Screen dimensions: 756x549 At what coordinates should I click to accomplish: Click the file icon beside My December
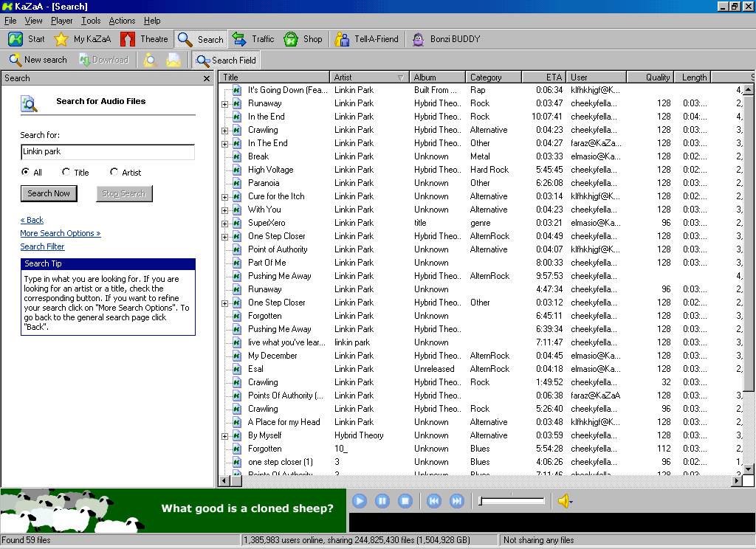point(237,355)
